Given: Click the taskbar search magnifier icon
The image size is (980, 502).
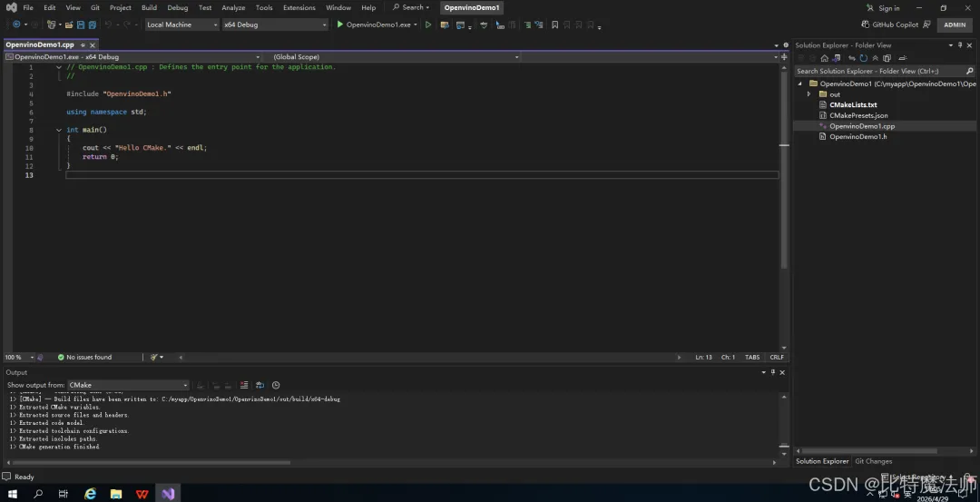Looking at the screenshot, I should click(x=38, y=494).
